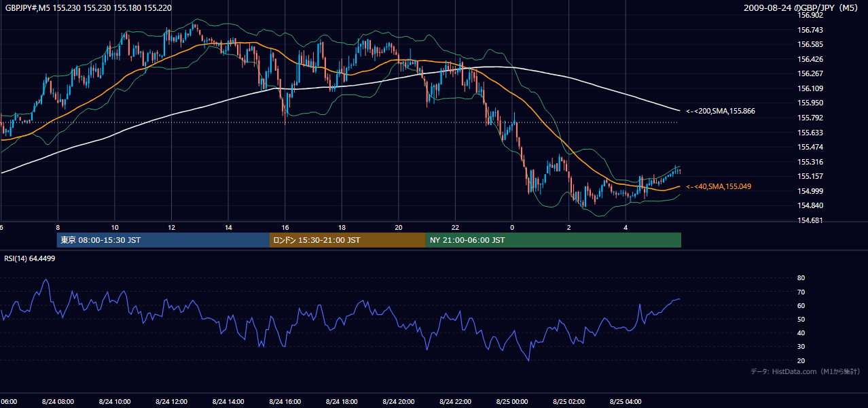Image resolution: width=868 pixels, height=408 pixels.
Task: Click price level 156.267 on the price axis
Action: point(810,73)
